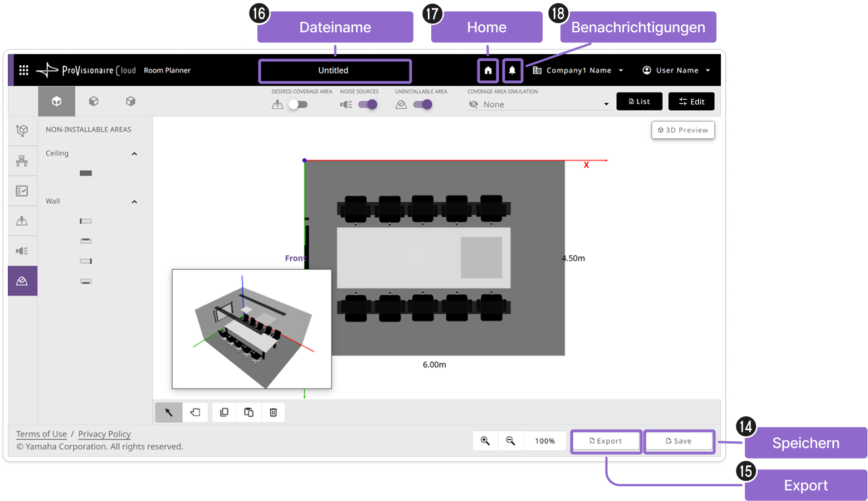Open the User Name dropdown
Image resolution: width=868 pixels, height=501 pixels.
click(677, 70)
